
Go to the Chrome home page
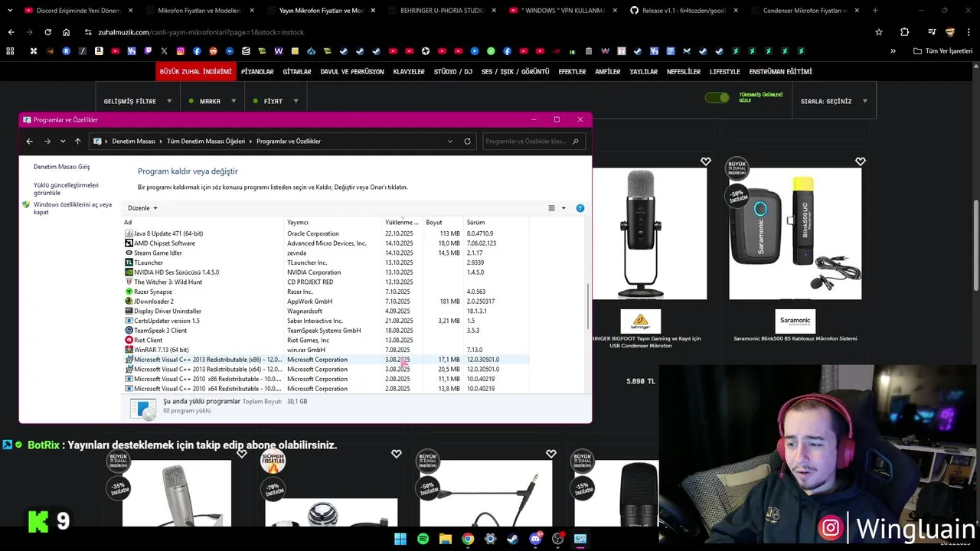click(x=66, y=32)
